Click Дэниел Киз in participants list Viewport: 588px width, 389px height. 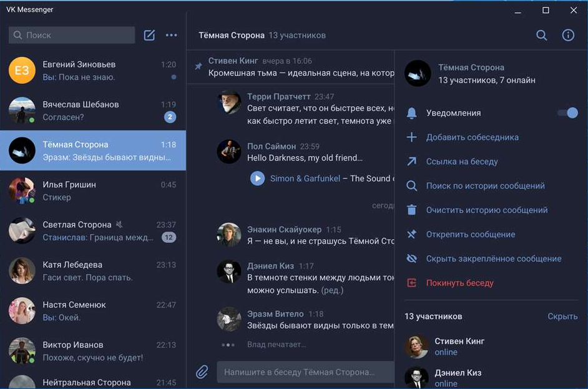458,373
